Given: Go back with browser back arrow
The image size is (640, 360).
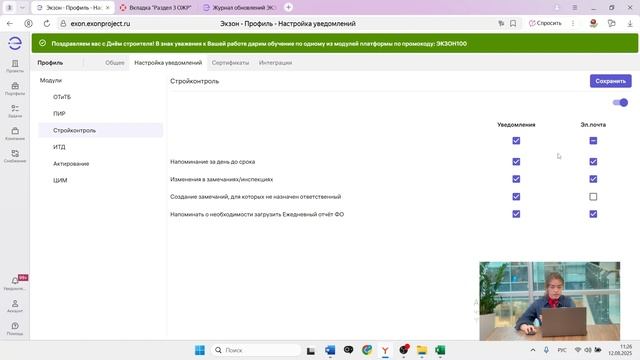Looking at the screenshot, I should pyautogui.click(x=10, y=24).
